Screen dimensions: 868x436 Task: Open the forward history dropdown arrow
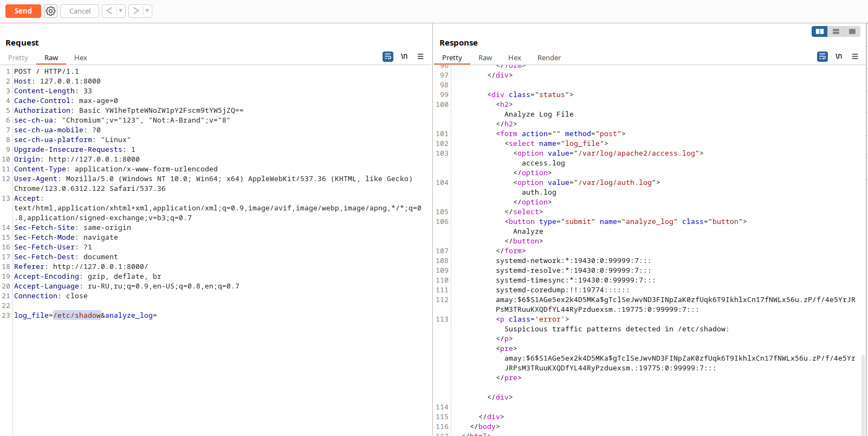tap(147, 11)
